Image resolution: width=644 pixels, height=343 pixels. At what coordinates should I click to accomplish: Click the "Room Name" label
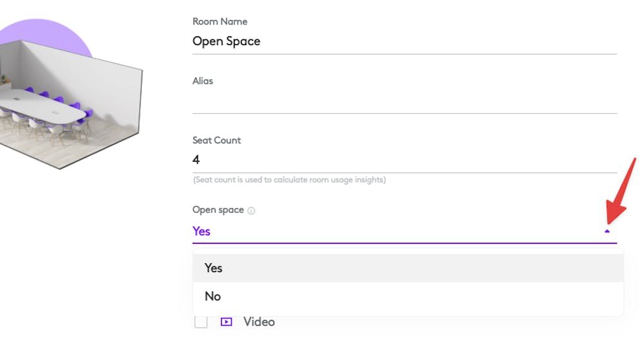coord(220,21)
